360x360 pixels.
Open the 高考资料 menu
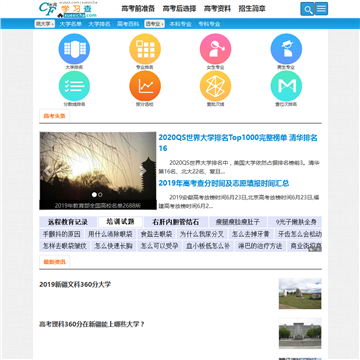click(217, 9)
